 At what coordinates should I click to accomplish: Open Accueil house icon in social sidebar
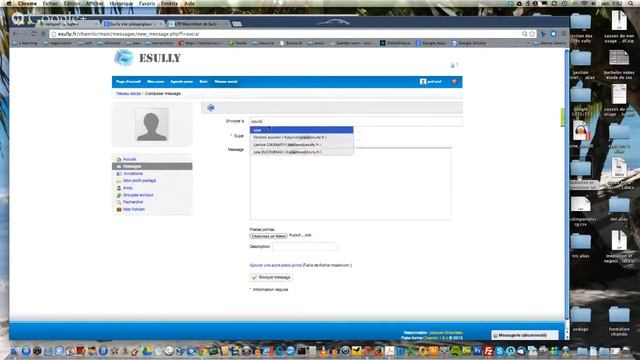pos(119,159)
